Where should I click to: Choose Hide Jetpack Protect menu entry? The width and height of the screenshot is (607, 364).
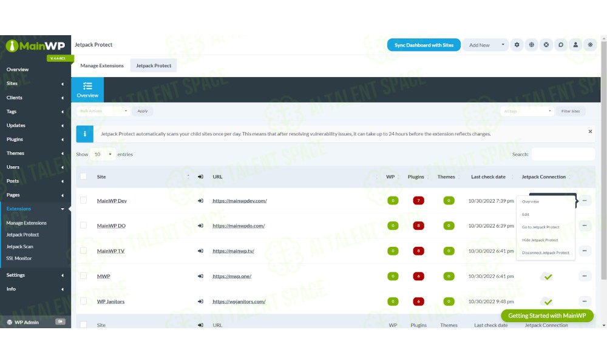(x=546, y=240)
